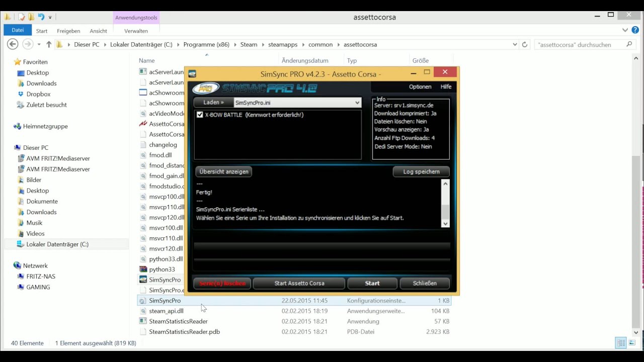Screen dimensions: 644x362
Task: Open the Hilfe menu in SimSync
Action: (x=446, y=86)
